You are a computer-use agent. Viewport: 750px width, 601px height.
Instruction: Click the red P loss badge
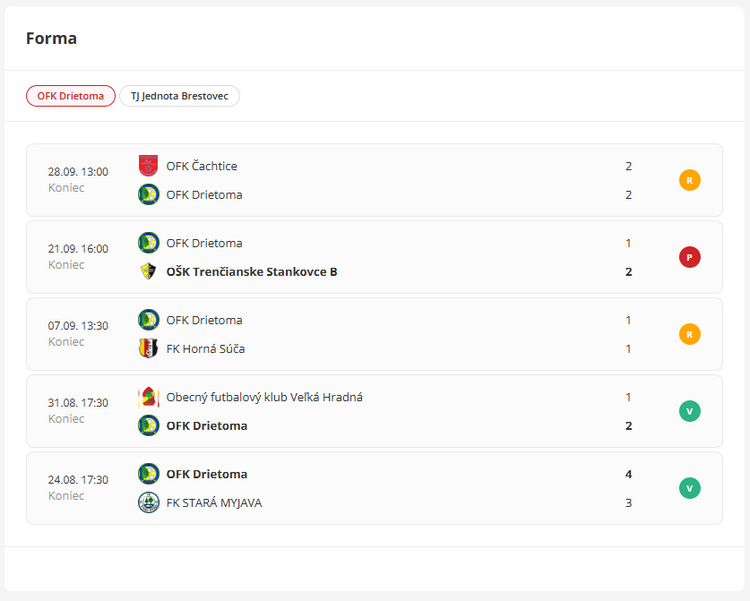689,257
